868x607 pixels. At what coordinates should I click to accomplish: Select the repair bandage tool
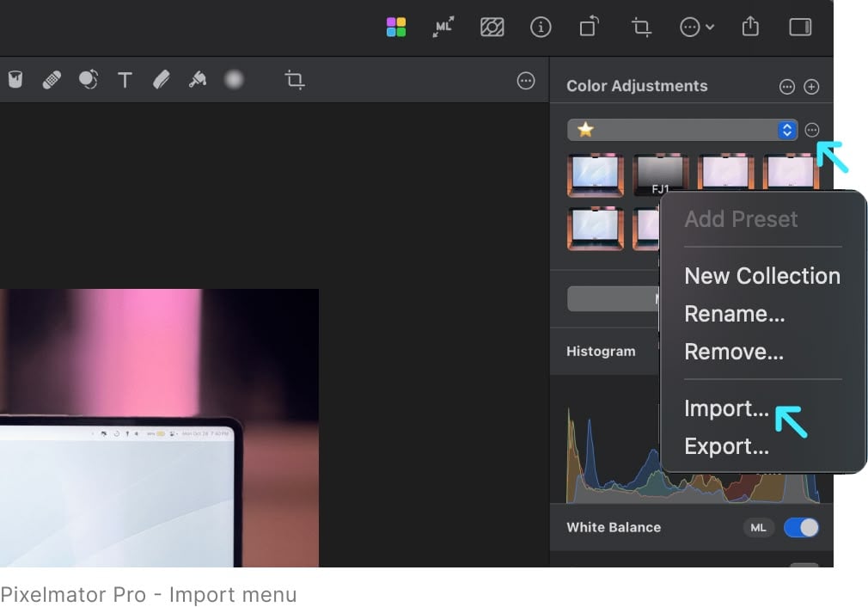click(52, 80)
